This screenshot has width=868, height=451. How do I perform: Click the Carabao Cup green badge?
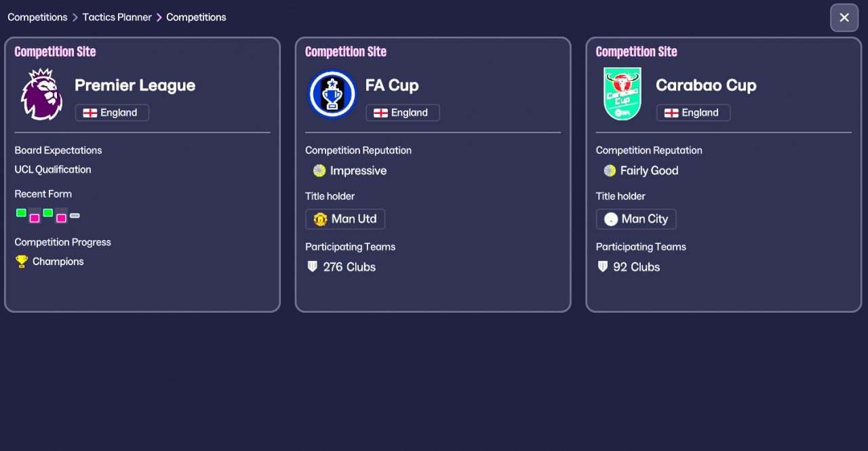(x=622, y=94)
